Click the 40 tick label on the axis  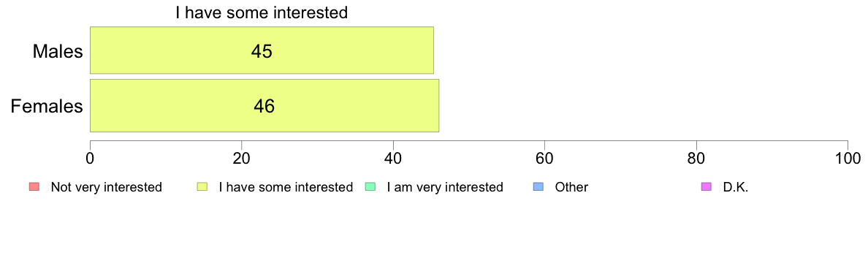(393, 158)
